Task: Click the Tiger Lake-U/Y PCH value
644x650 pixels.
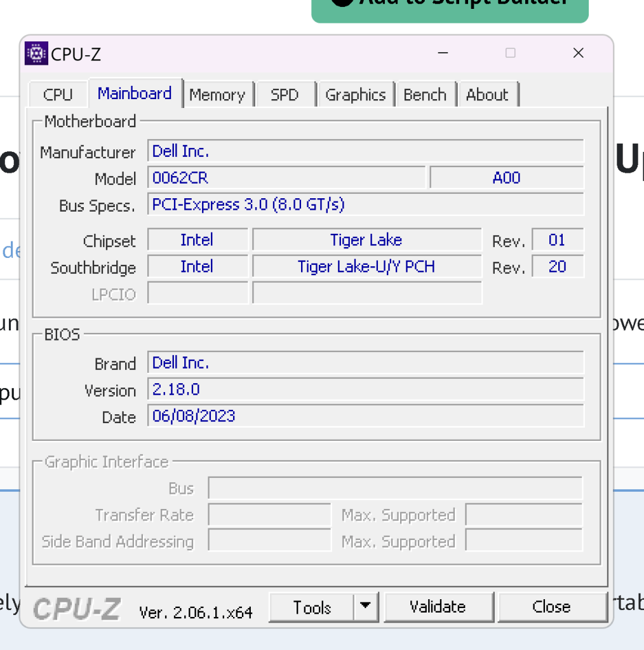Action: click(367, 267)
